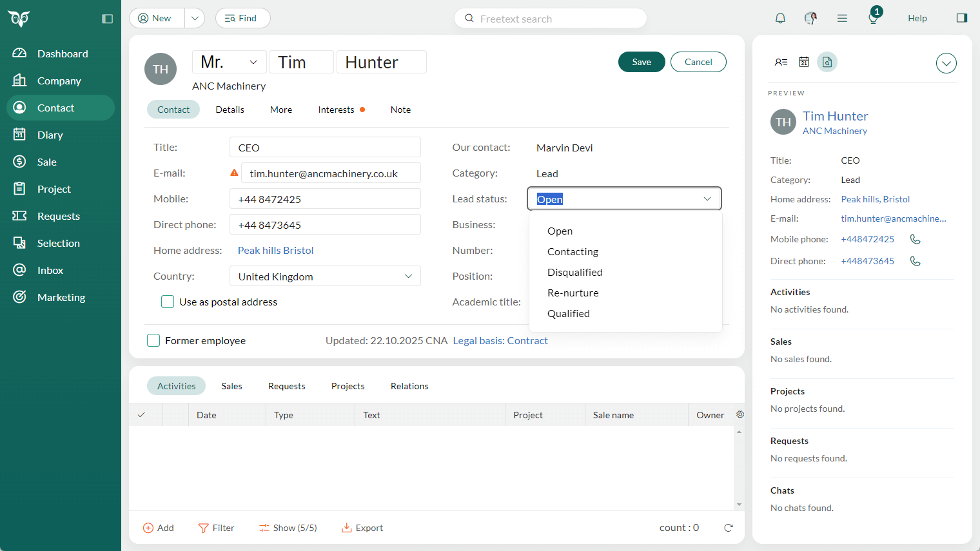This screenshot has width=980, height=551.
Task: Click the notifications bell icon
Action: [780, 18]
